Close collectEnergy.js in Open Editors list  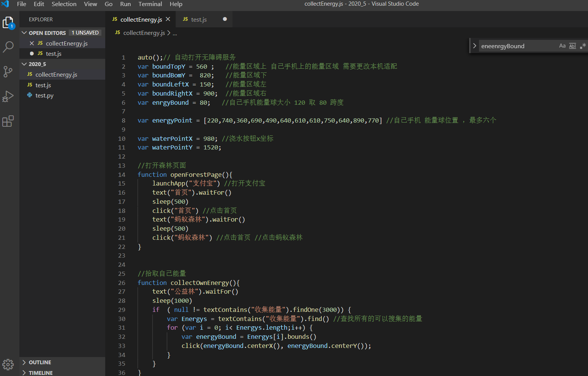click(32, 43)
